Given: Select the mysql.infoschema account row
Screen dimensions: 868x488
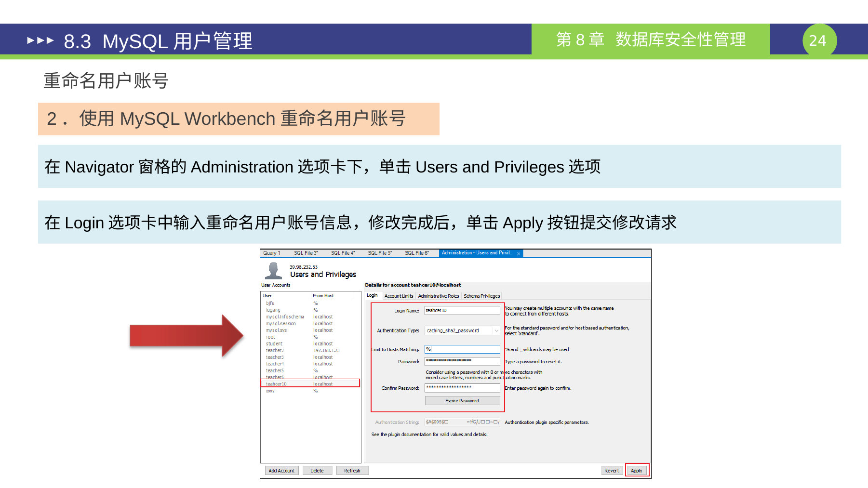Looking at the screenshot, I should tap(310, 317).
